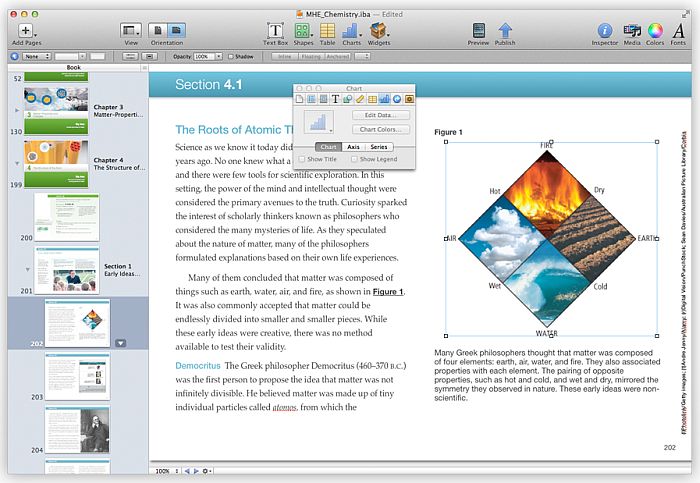Switch to the Series tab
Screen dimensions: 700x483
point(382,147)
